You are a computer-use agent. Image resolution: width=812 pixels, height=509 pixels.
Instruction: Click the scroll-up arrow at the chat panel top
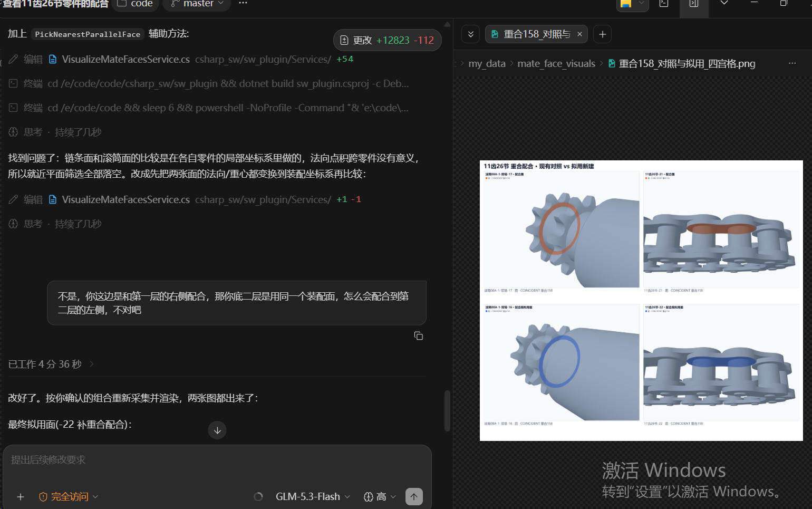click(447, 24)
